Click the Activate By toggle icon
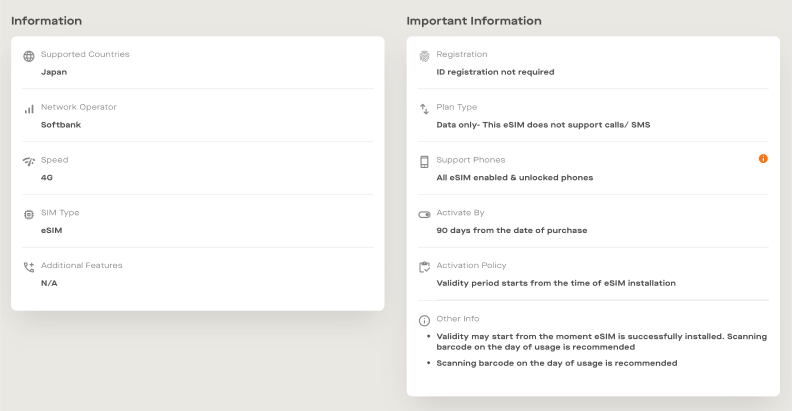792x411 pixels. (424, 214)
